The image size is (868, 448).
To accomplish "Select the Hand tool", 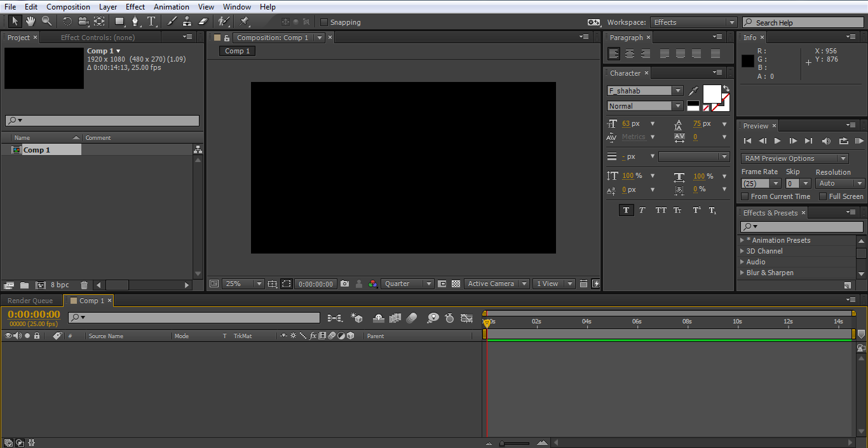I will tap(31, 22).
